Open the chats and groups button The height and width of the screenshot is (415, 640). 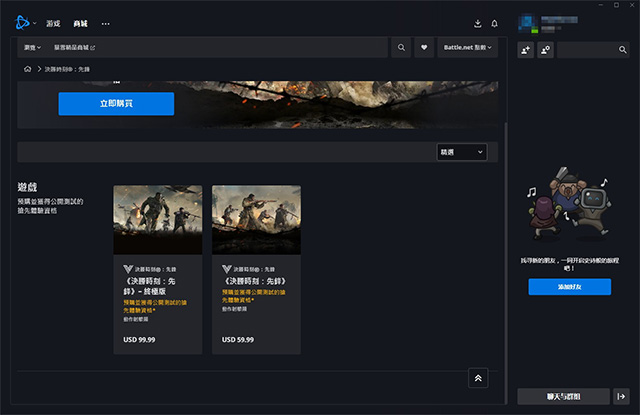(x=563, y=397)
